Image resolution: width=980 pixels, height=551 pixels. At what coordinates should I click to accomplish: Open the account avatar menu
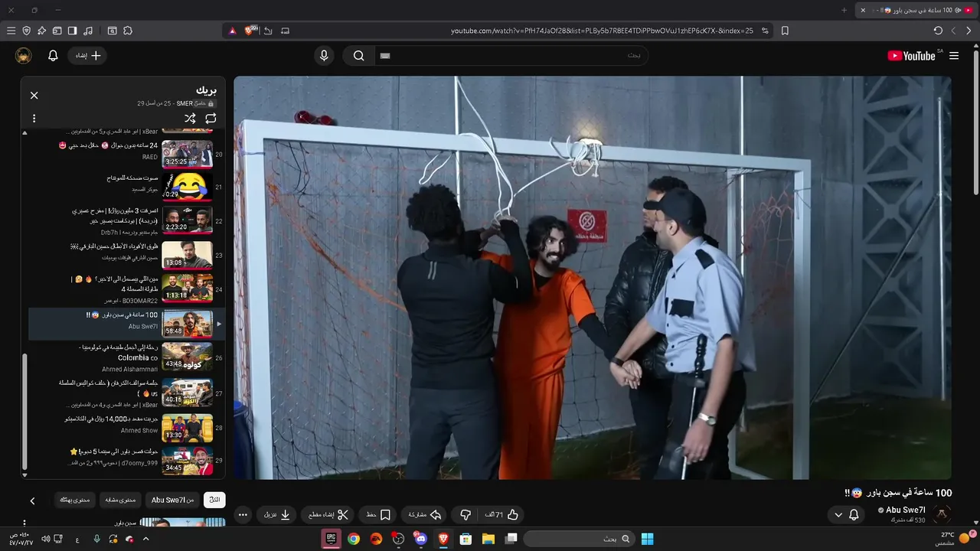click(x=24, y=56)
